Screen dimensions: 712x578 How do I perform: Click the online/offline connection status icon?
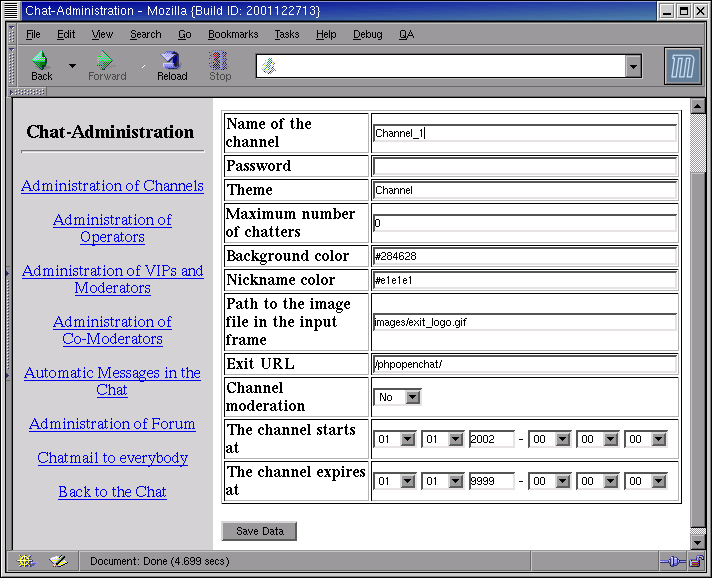tap(671, 561)
